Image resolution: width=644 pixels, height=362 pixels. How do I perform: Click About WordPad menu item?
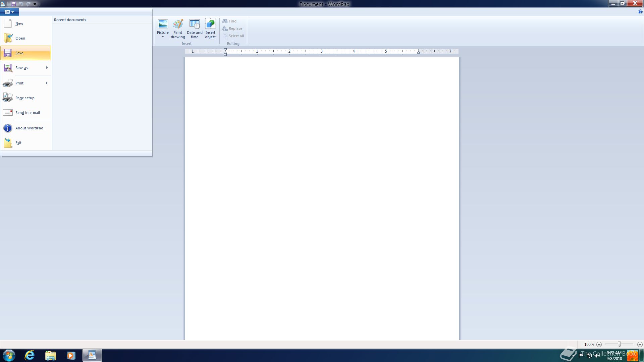point(29,128)
